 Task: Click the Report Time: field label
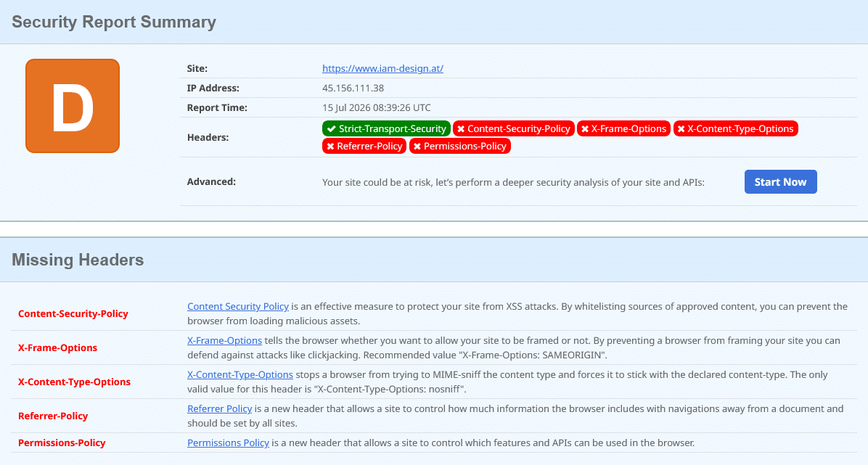(x=217, y=107)
